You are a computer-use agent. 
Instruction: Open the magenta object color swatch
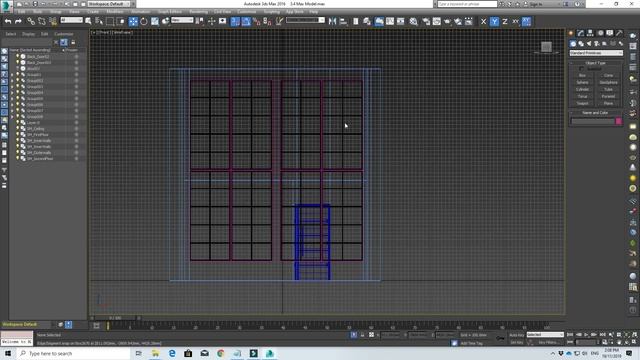pyautogui.click(x=619, y=121)
